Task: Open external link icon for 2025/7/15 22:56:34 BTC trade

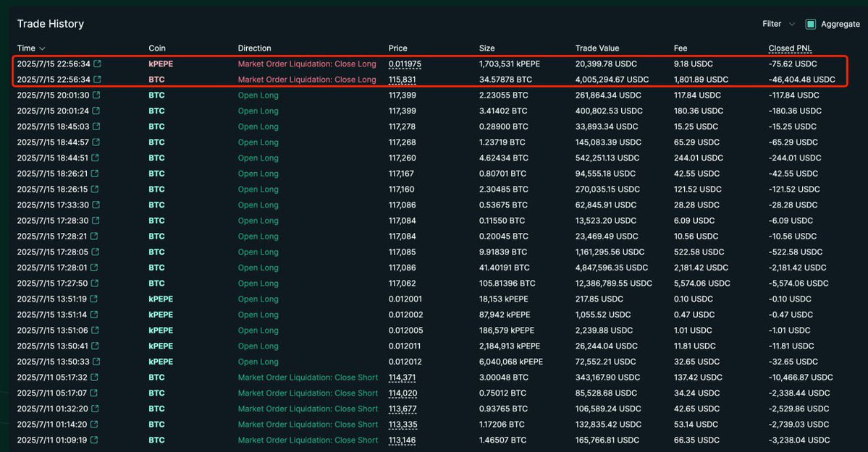Action: (98, 79)
